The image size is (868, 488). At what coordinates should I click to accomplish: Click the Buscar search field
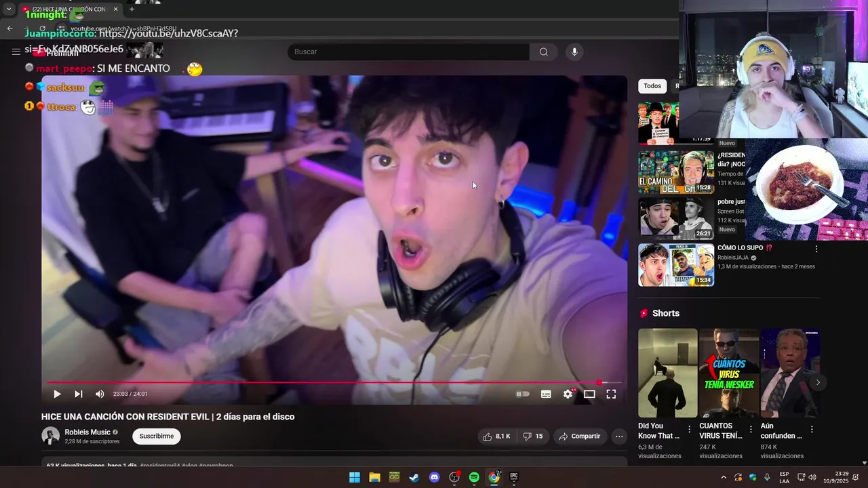pyautogui.click(x=408, y=52)
